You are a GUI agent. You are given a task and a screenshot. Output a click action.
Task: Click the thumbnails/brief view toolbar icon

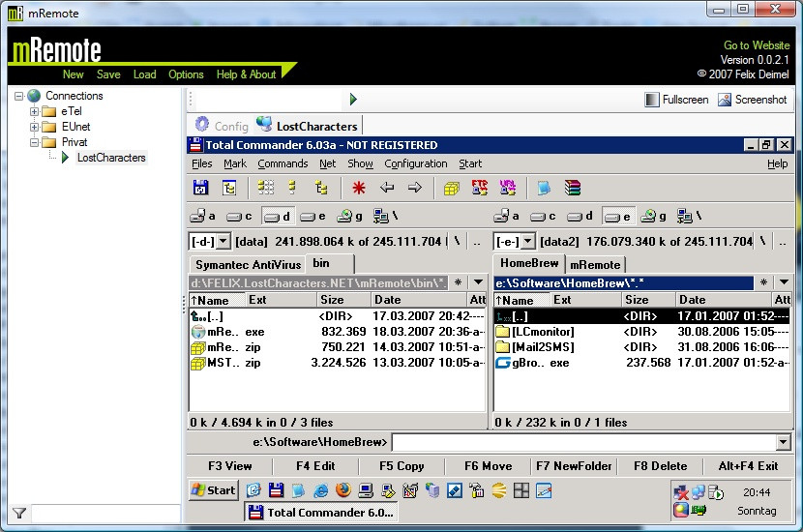[x=265, y=188]
